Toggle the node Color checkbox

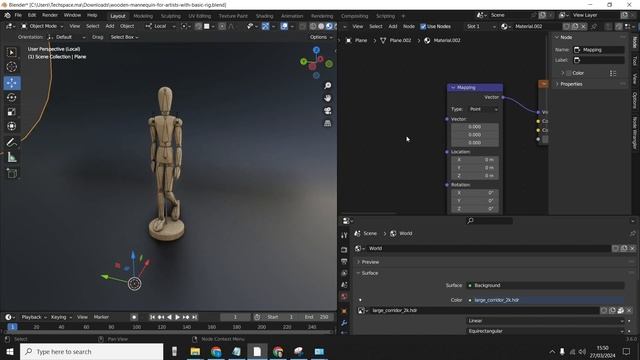[x=569, y=73]
